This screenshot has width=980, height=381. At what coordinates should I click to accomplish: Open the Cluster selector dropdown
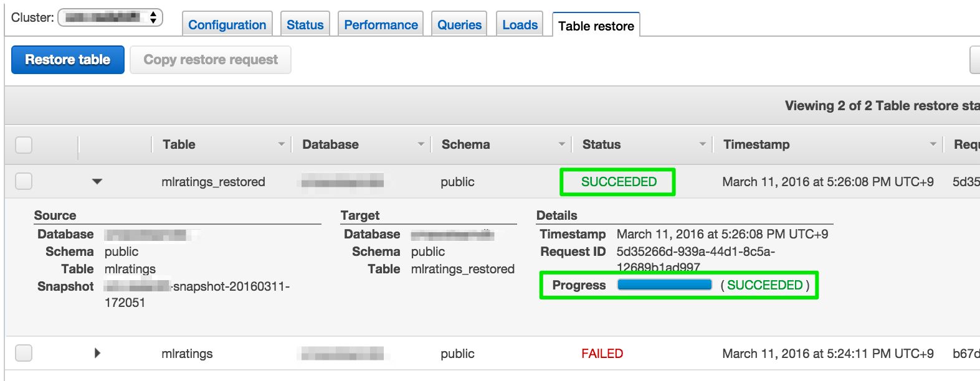pyautogui.click(x=110, y=17)
